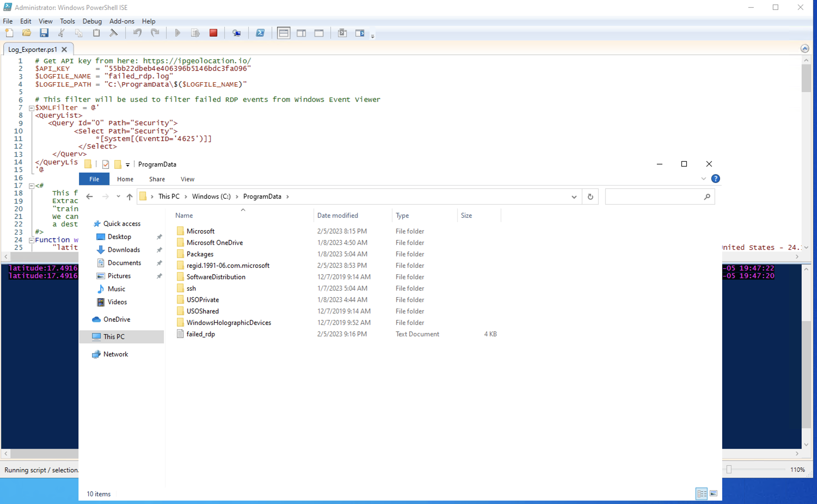Stop the running script with the red square

click(x=213, y=33)
